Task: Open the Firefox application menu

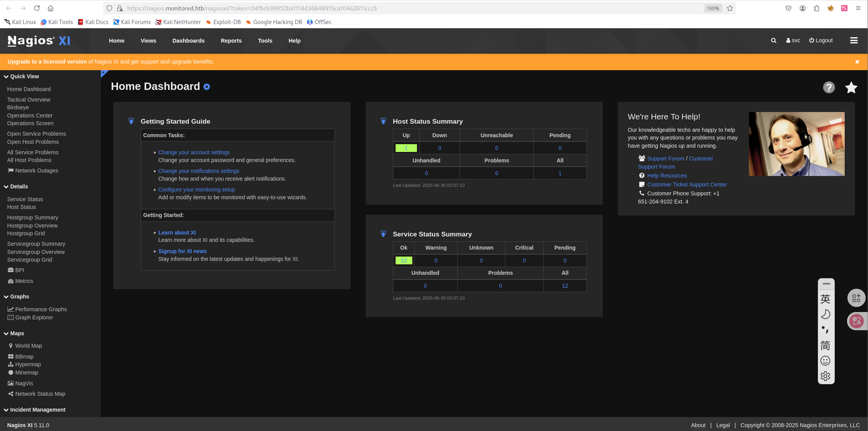Action: (858, 8)
